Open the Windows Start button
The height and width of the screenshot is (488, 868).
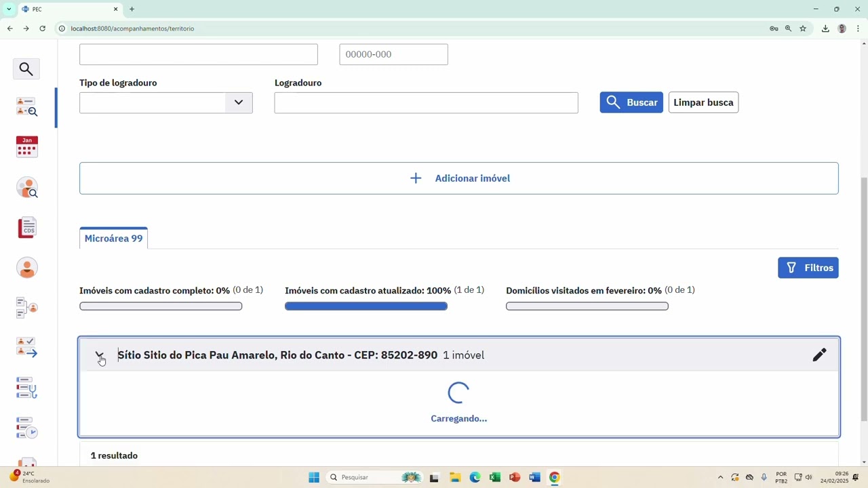(x=314, y=477)
